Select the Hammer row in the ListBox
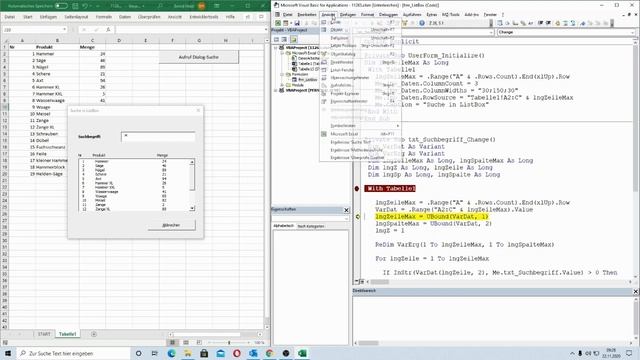 point(133,161)
